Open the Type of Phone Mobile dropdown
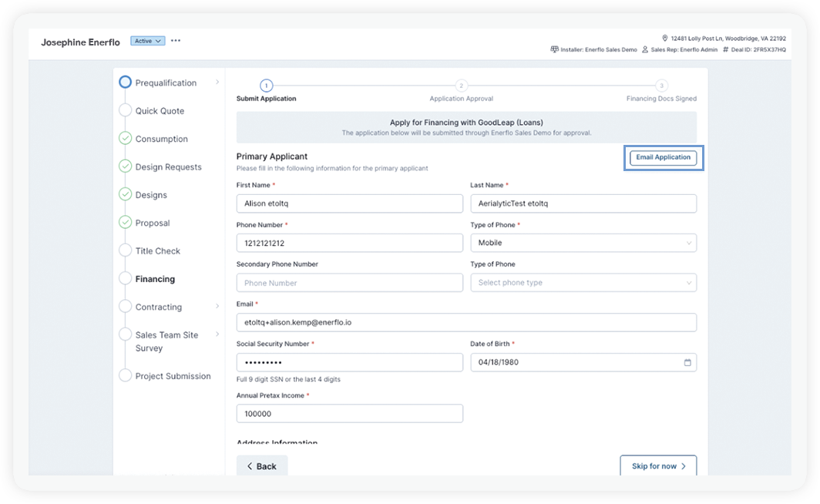 pos(583,243)
